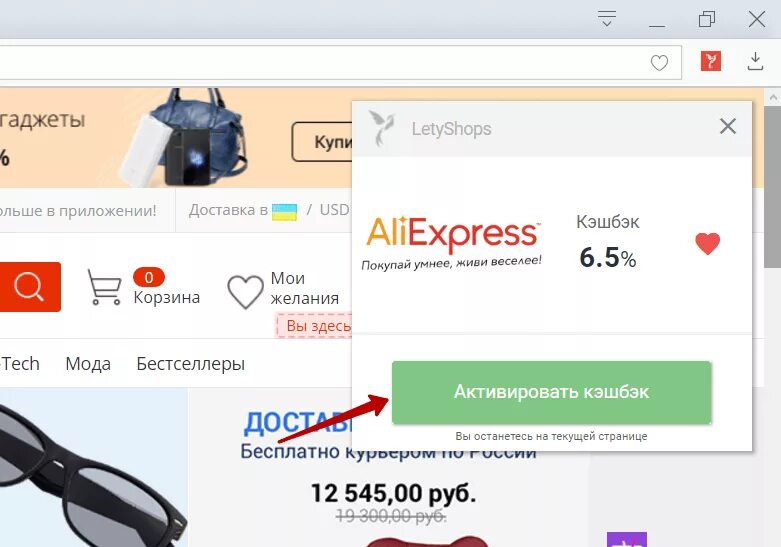Add page to bookmarks with heart icon

click(659, 63)
